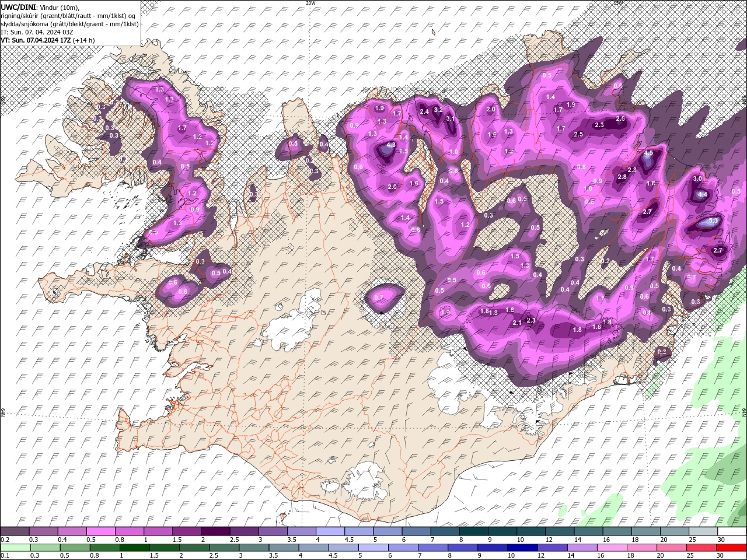Screen dimensions: 747x560
Task: Click the 'IT: Sun. 07. 04. 2024 03Z' line
Action: click(x=37, y=32)
